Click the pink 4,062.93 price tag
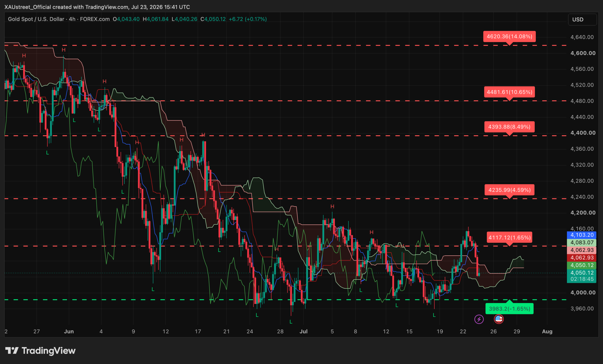This screenshot has width=603, height=364. click(x=582, y=250)
